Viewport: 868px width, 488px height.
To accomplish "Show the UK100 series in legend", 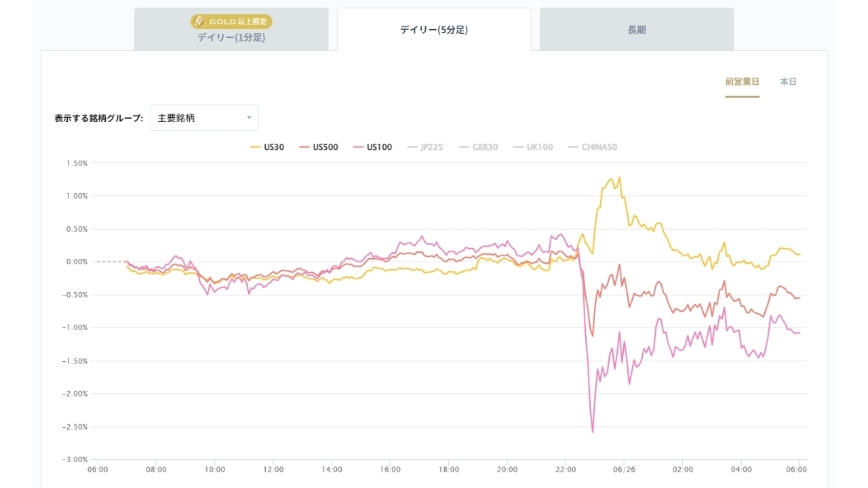I will point(540,147).
